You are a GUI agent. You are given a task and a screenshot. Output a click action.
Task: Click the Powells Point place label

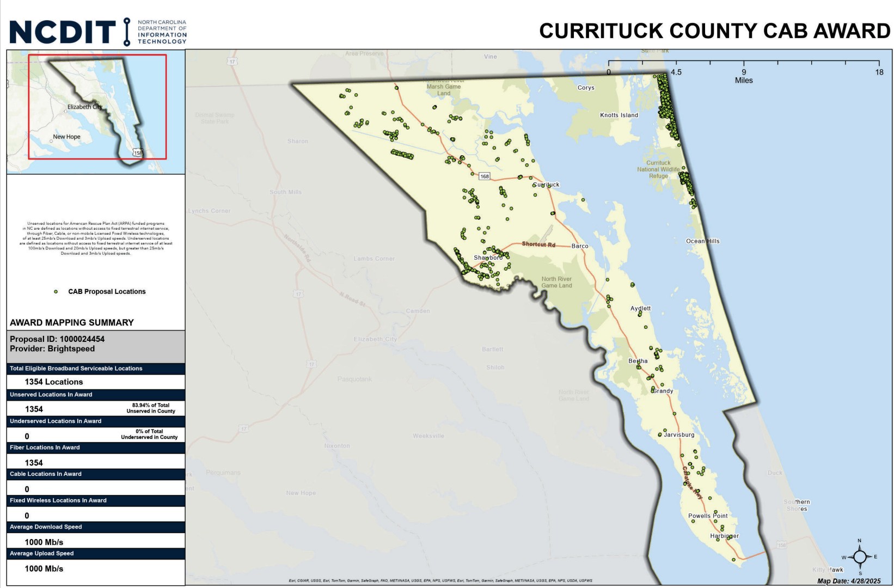pyautogui.click(x=707, y=516)
